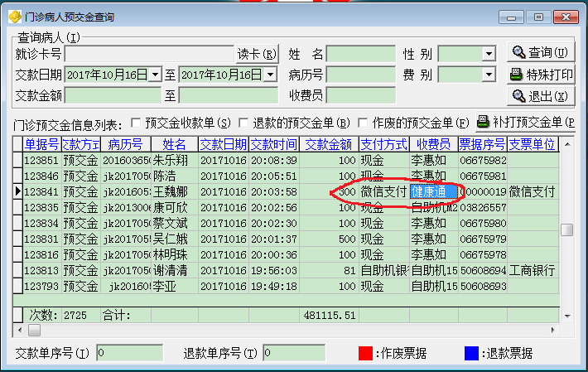Close the 门诊病人预交金查询 window

(566, 17)
